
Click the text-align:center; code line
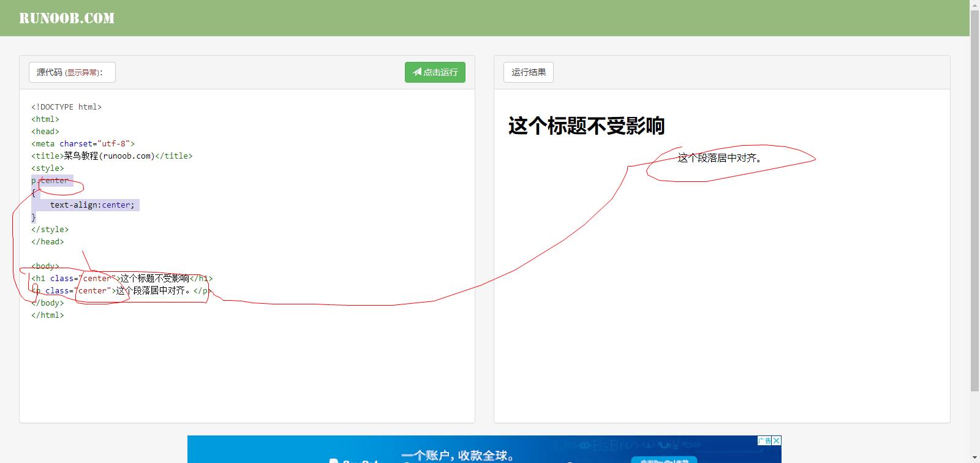pos(92,205)
